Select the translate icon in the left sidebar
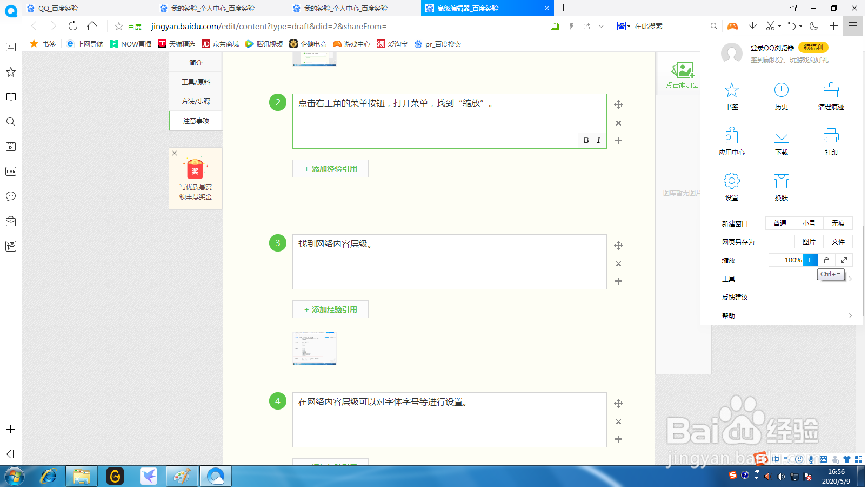The width and height of the screenshot is (868, 488). click(x=10, y=246)
